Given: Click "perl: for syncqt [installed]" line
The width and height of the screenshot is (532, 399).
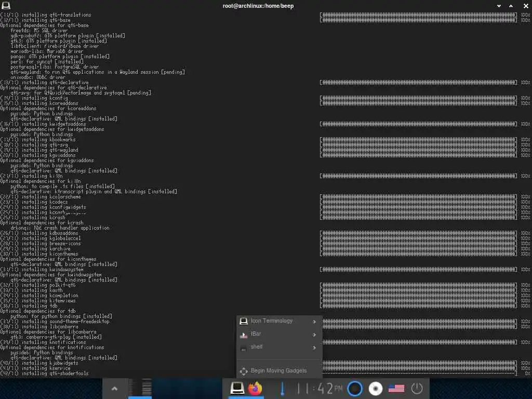Looking at the screenshot, I should pyautogui.click(x=47, y=62).
